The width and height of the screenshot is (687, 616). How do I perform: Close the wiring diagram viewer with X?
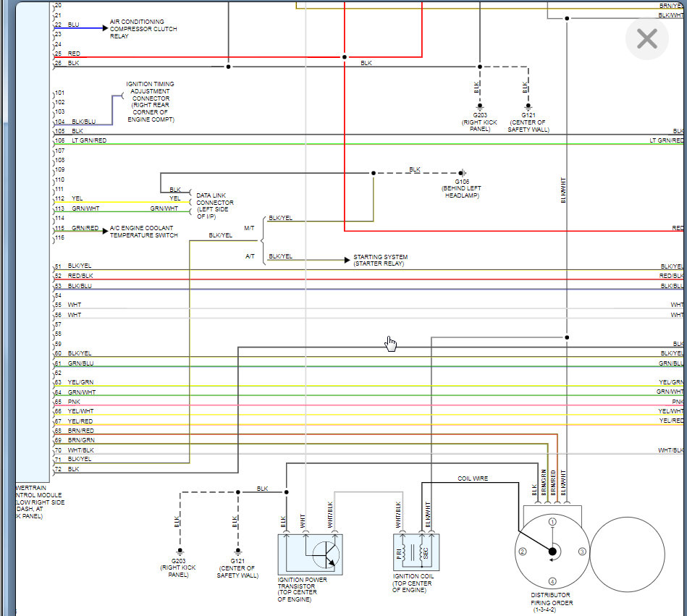coord(646,38)
